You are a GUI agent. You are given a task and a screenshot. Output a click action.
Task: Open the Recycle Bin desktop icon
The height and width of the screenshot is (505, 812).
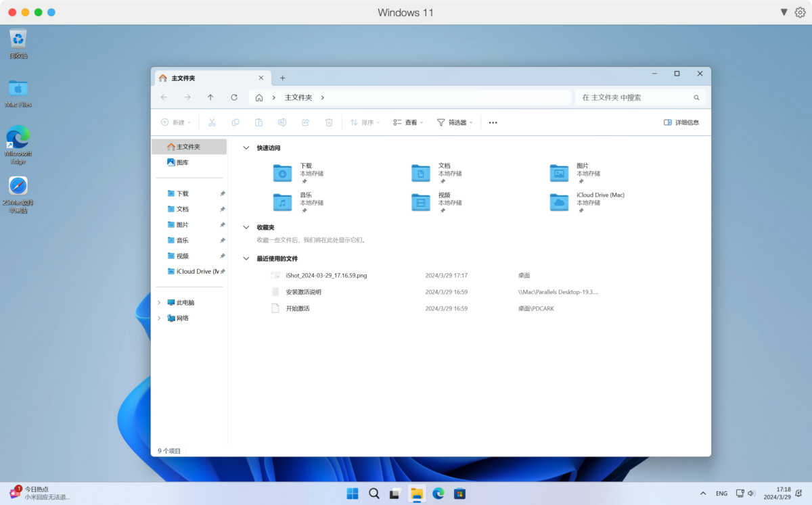18,45
